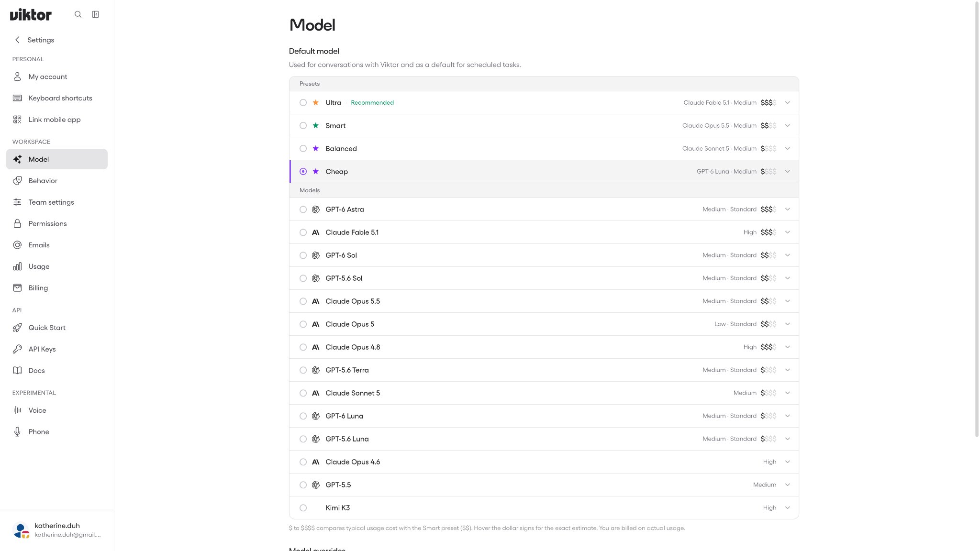Choose the Kimi K3 radio button
This screenshot has width=980, height=551.
coord(303,508)
